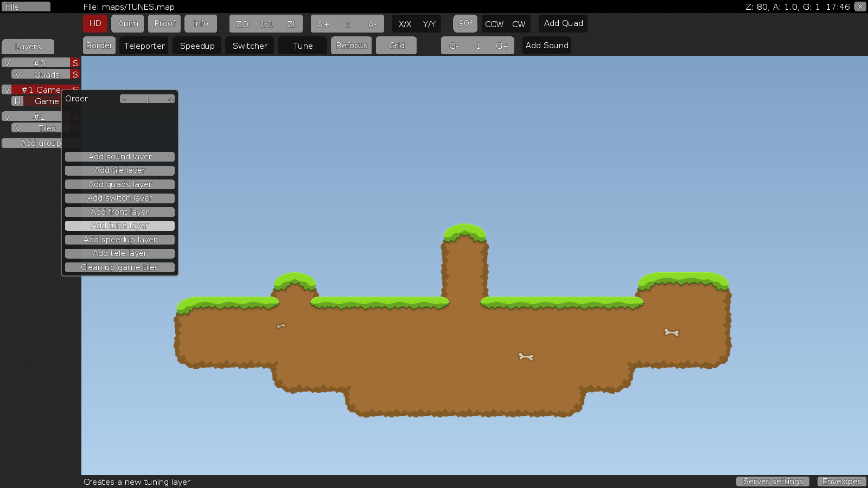Viewport: 868px width, 488px height.
Task: Open the Envelopes panel
Action: (841, 481)
